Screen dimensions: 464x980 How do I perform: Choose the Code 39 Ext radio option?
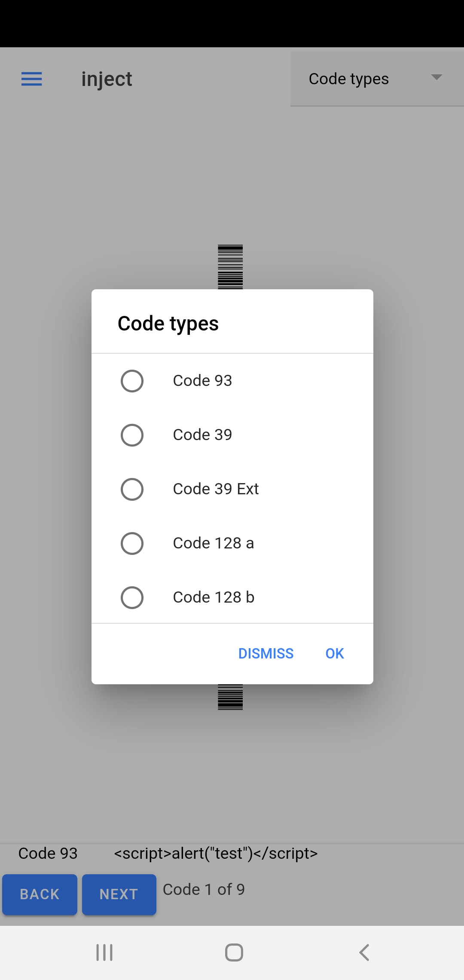[132, 489]
